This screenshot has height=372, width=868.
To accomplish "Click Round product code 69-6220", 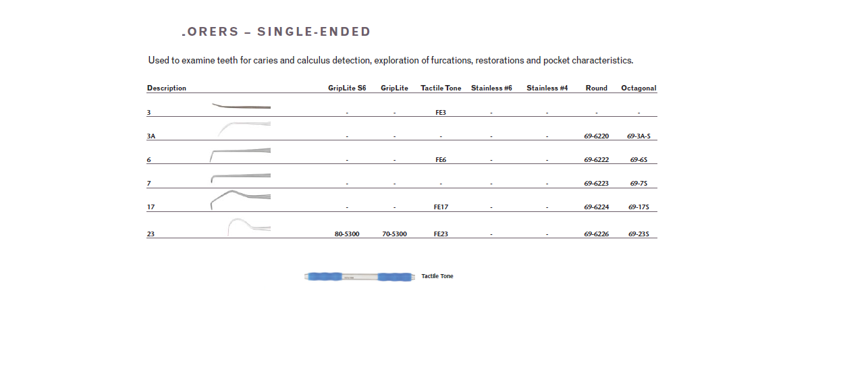I will pyautogui.click(x=597, y=136).
